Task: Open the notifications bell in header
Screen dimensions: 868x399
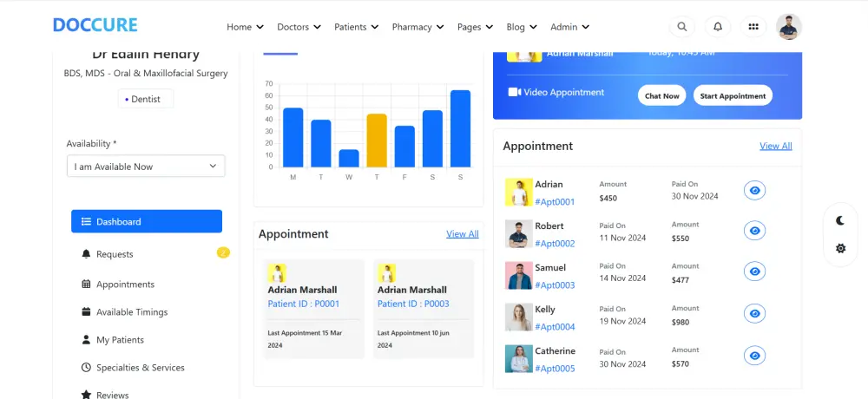Action: pos(718,27)
